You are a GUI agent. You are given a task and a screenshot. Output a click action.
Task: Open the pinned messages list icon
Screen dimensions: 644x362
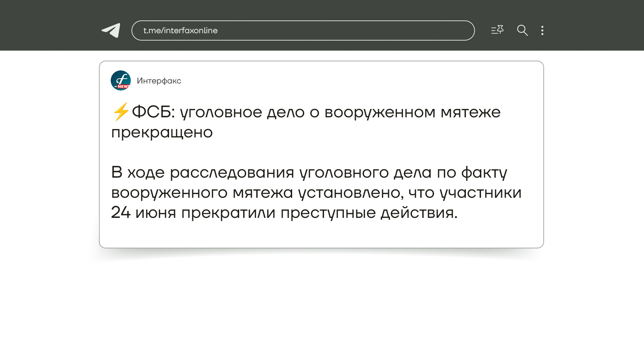pyautogui.click(x=497, y=30)
